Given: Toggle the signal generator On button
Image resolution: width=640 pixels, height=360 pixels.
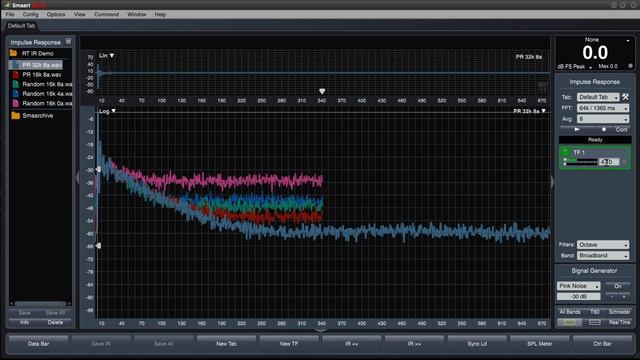Looking at the screenshot, I should click(x=618, y=286).
